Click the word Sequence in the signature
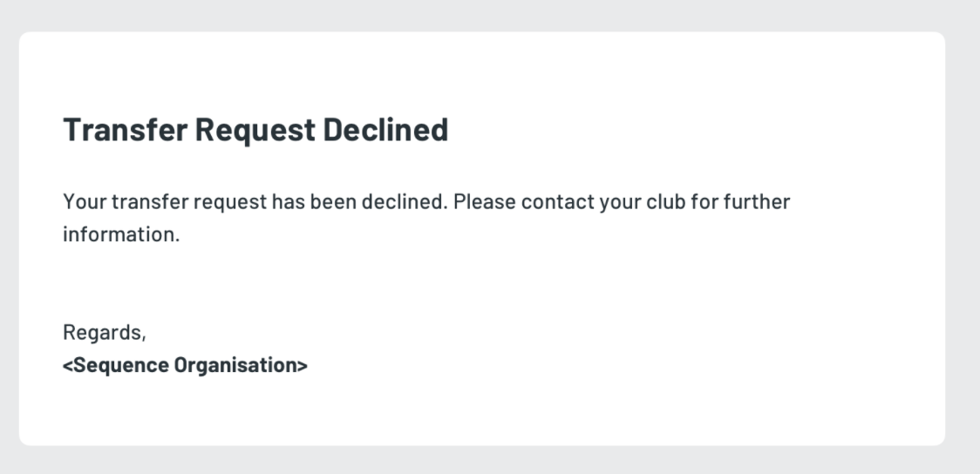The width and height of the screenshot is (980, 474). (x=121, y=365)
